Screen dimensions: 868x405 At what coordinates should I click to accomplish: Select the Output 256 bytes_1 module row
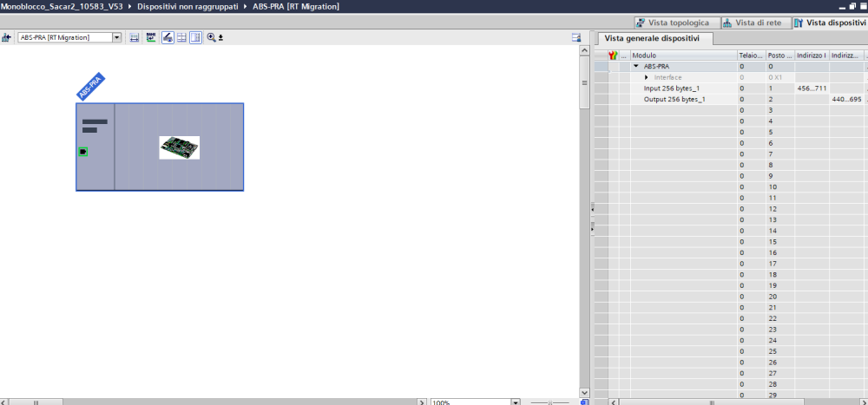[x=674, y=100]
